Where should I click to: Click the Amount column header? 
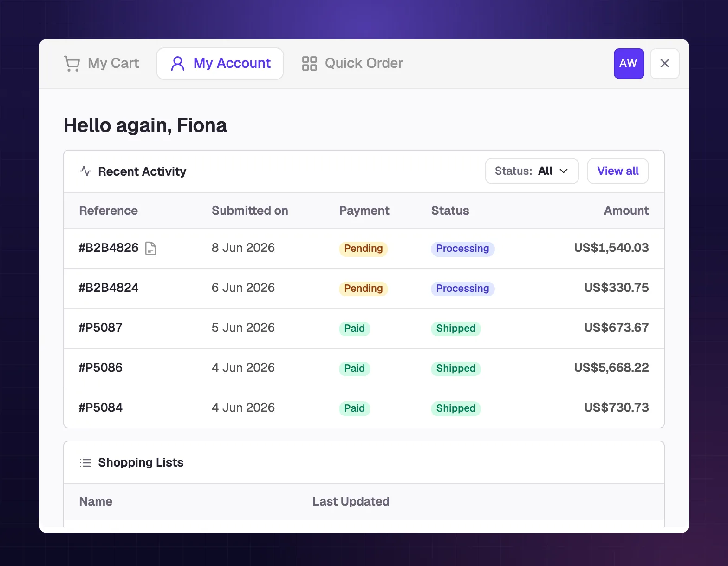(626, 211)
